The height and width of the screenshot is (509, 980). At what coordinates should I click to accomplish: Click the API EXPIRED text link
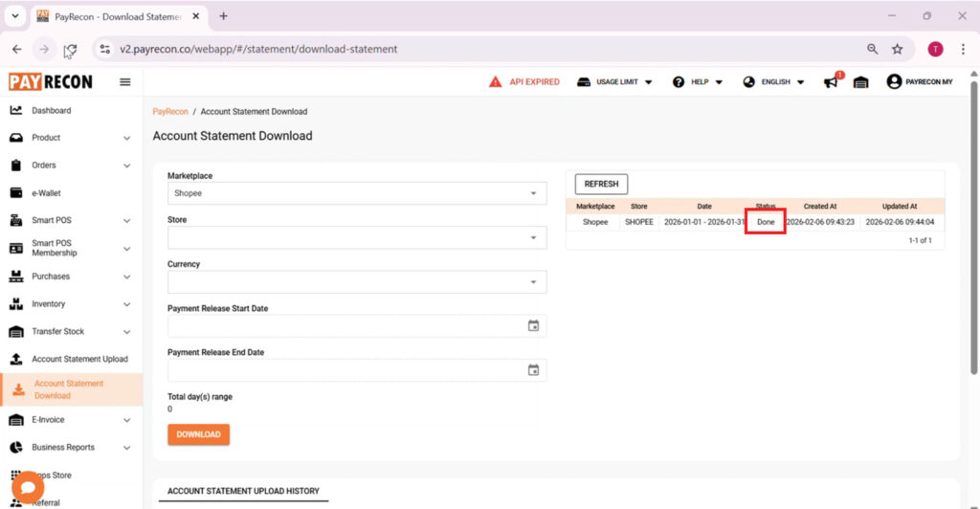[534, 82]
